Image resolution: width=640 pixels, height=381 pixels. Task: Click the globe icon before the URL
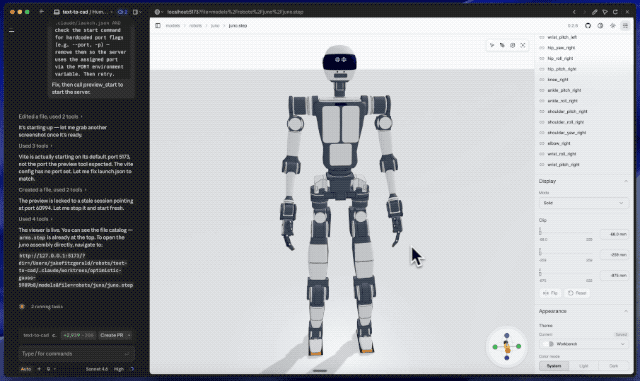[157, 12]
